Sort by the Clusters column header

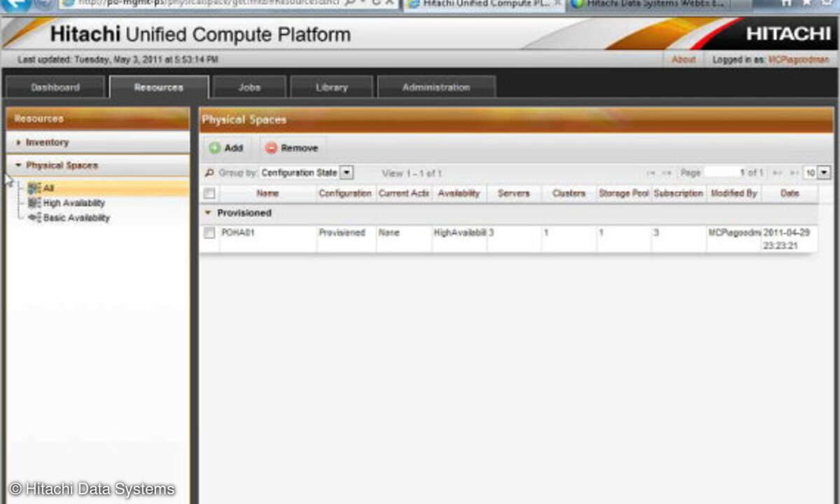569,193
